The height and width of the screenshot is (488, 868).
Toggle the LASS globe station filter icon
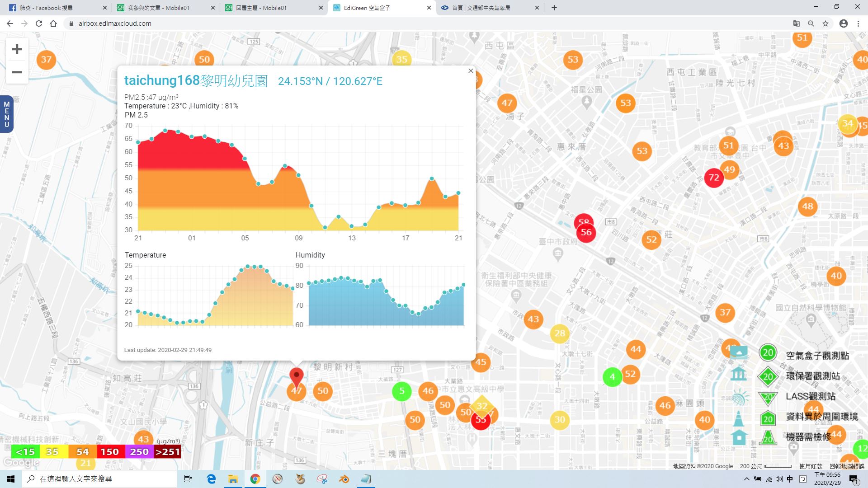click(739, 398)
